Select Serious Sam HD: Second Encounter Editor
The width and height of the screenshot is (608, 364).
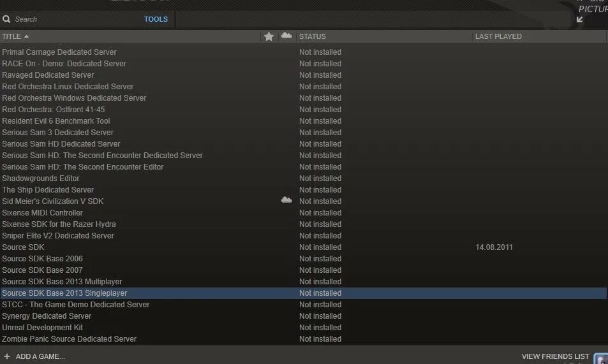coord(82,167)
